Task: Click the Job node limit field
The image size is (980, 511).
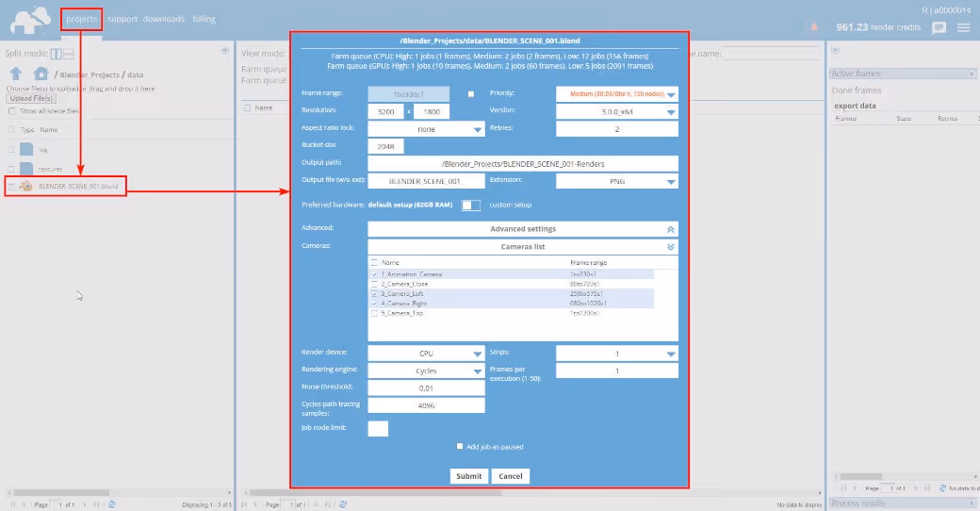Action: [x=378, y=428]
